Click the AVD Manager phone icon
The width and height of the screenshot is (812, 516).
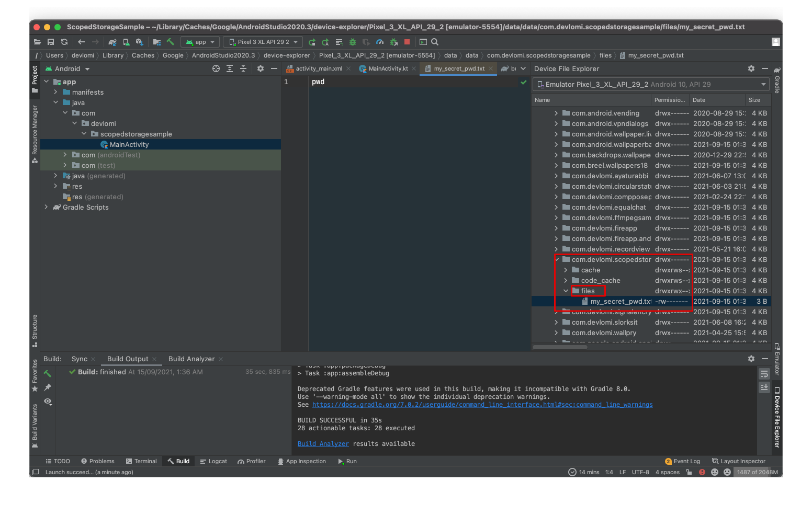point(126,42)
